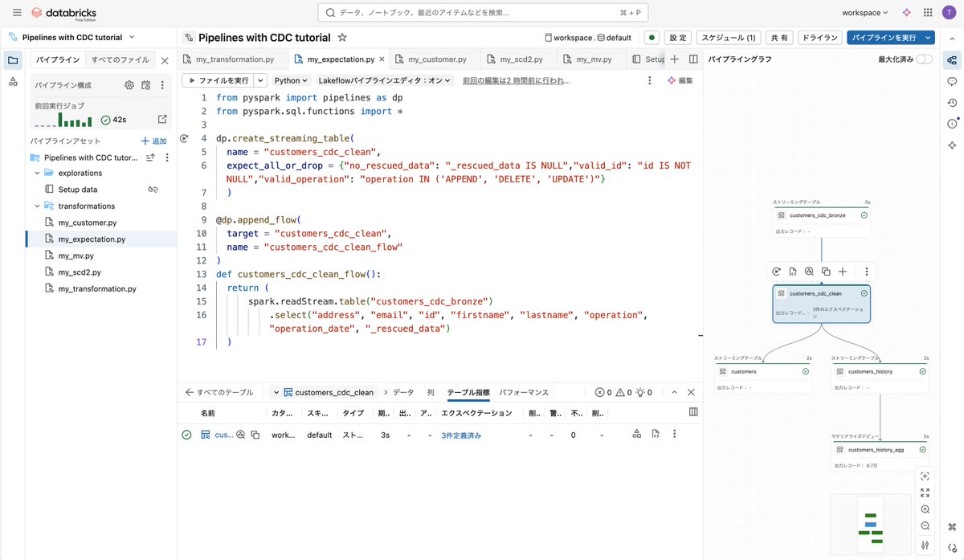Star the Pipelines with CDC tutorial

point(342,38)
